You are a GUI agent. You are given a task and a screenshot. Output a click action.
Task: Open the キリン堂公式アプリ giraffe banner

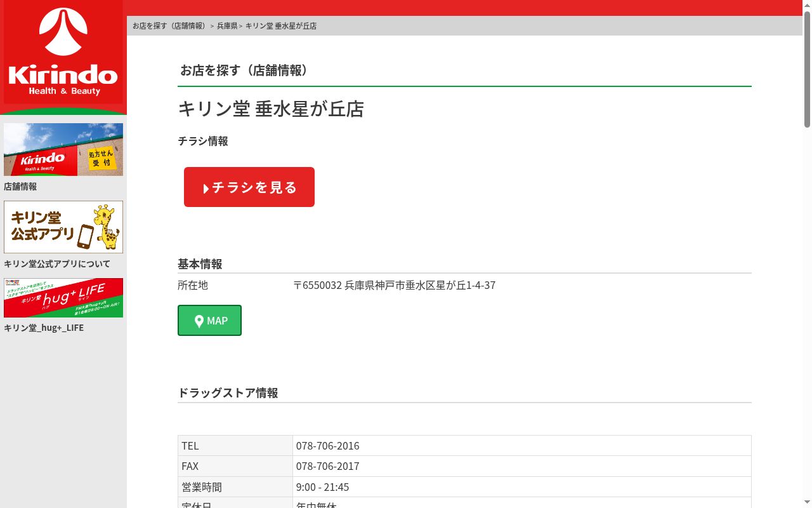[63, 227]
